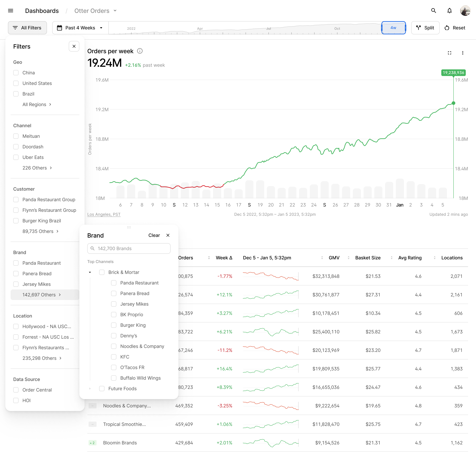Open the chart's three-dot options menu
Image resolution: width=476 pixels, height=452 pixels.
[x=462, y=53]
